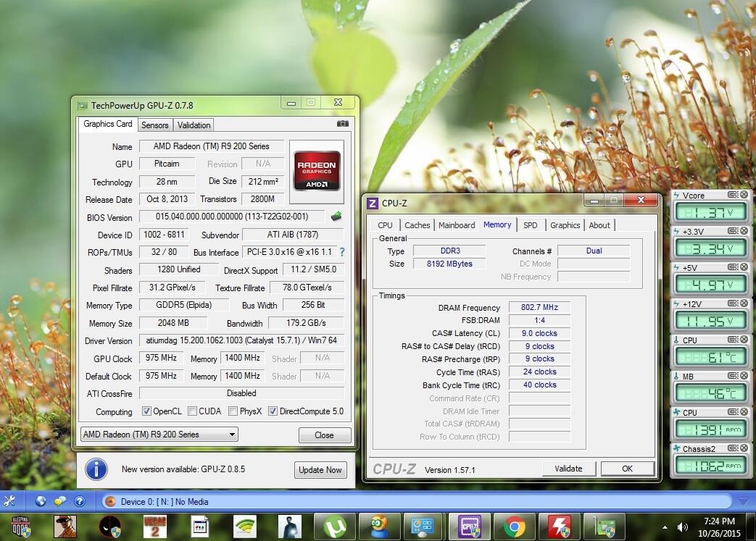Click the BIOS Version field value
This screenshot has width=756, height=541.
tap(232, 217)
